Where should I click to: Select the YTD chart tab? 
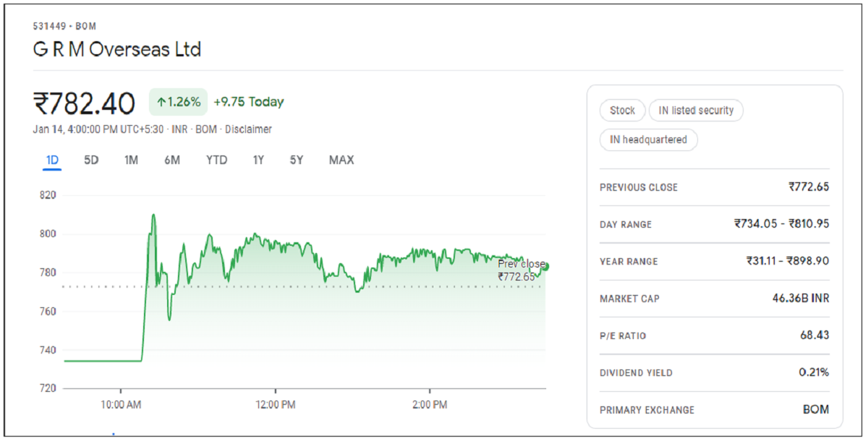coord(216,160)
